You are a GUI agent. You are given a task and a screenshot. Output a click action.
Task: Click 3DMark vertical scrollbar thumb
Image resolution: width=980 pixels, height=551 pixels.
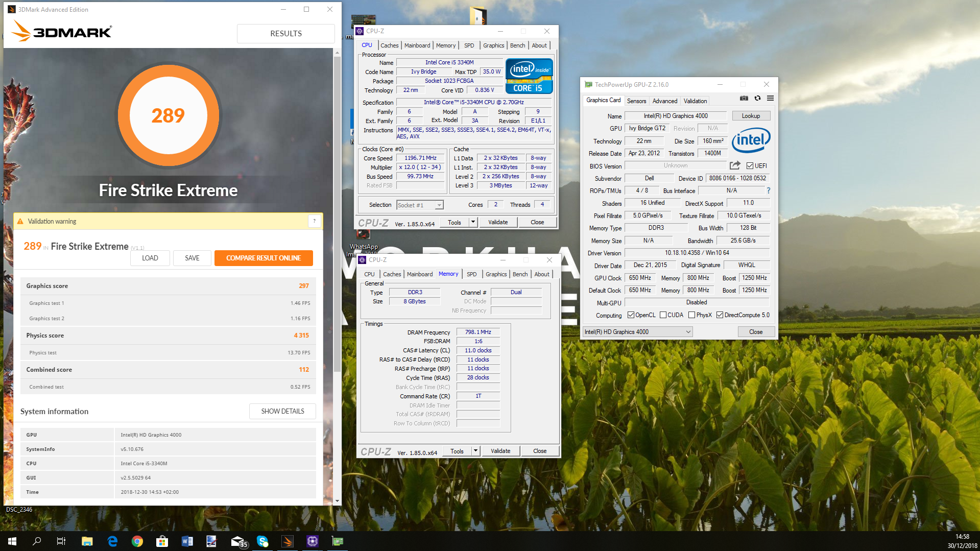337,214
